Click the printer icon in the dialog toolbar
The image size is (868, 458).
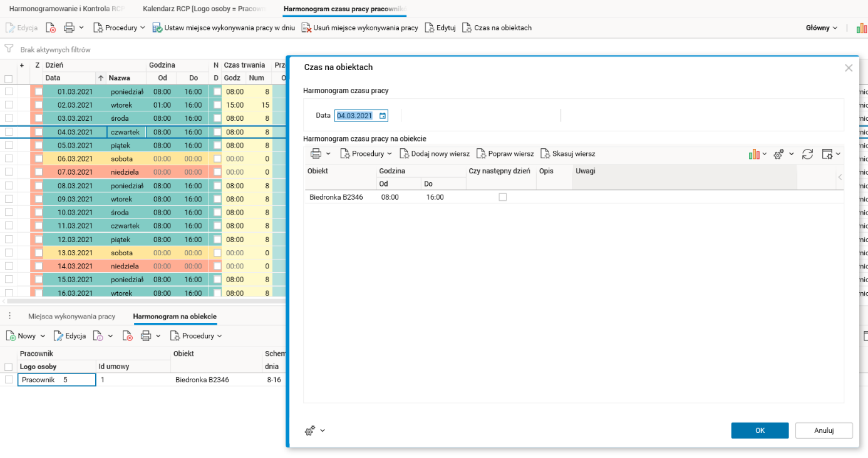[316, 153]
